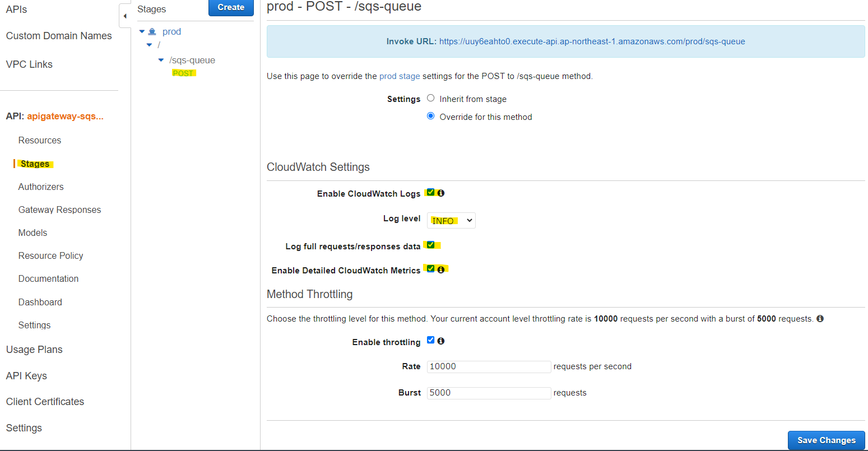Viewport: 868px width, 451px height.
Task: Open Enable CloudWatch Logs info tooltip
Action: pos(442,193)
